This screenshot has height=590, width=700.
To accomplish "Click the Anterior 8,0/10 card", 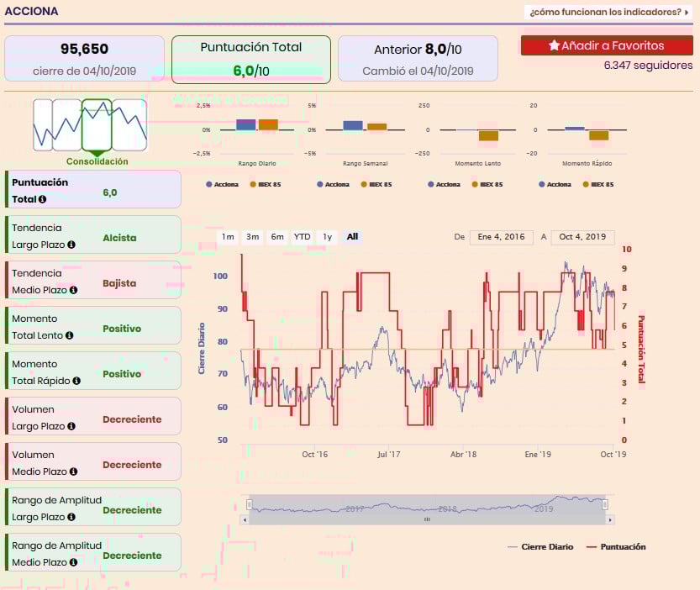I will click(x=418, y=59).
